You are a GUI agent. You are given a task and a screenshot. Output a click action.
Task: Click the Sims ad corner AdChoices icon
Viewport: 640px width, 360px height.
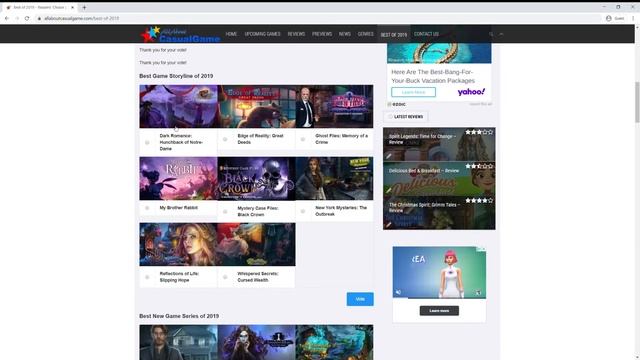[x=482, y=249]
